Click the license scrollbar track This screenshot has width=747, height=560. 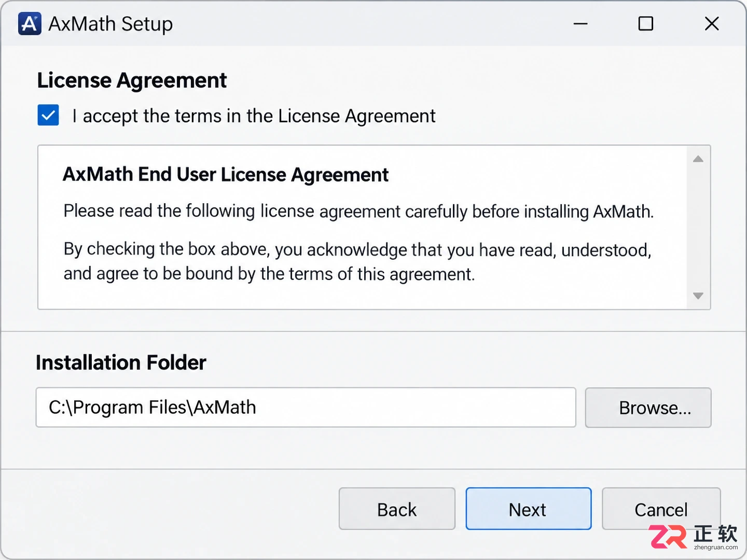coord(698,227)
